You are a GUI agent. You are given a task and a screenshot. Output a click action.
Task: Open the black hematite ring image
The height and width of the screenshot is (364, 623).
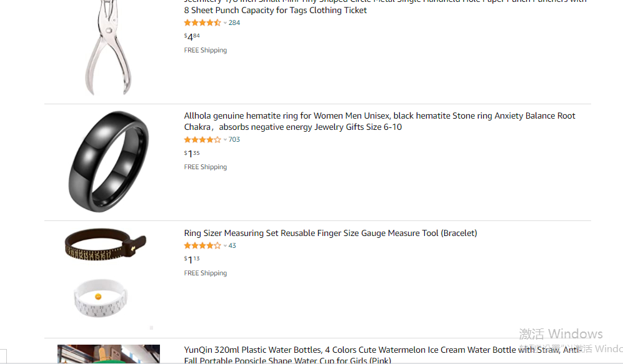[108, 161]
